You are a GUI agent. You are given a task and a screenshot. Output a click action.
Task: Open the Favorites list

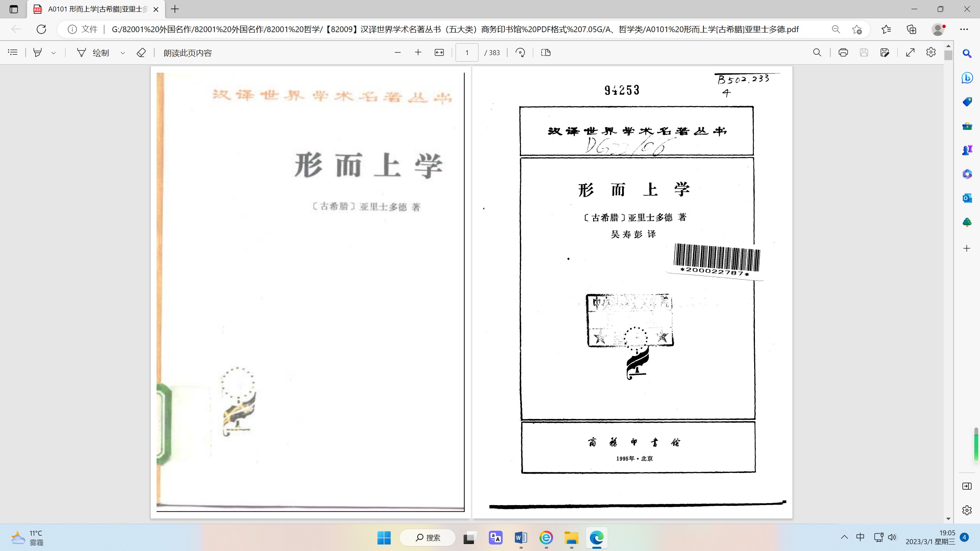click(886, 29)
